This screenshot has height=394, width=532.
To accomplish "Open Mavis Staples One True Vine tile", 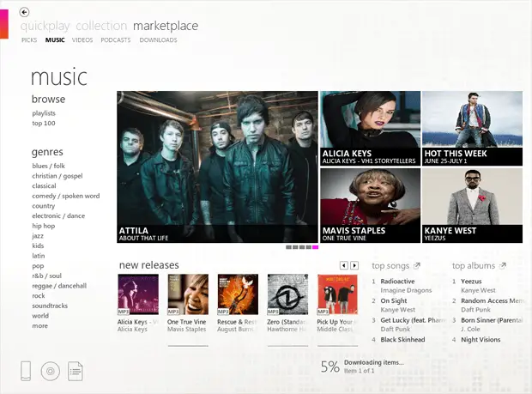I will [x=370, y=206].
